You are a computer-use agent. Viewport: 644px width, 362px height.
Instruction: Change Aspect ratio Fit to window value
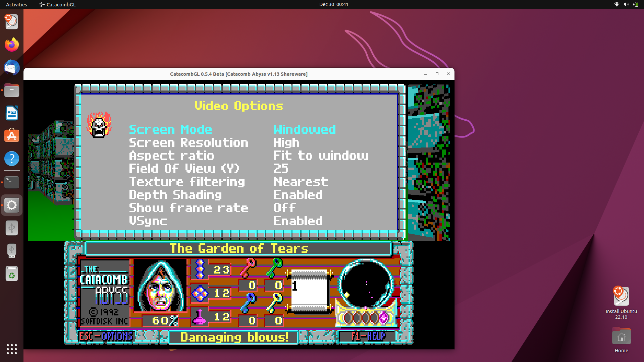[x=321, y=156]
